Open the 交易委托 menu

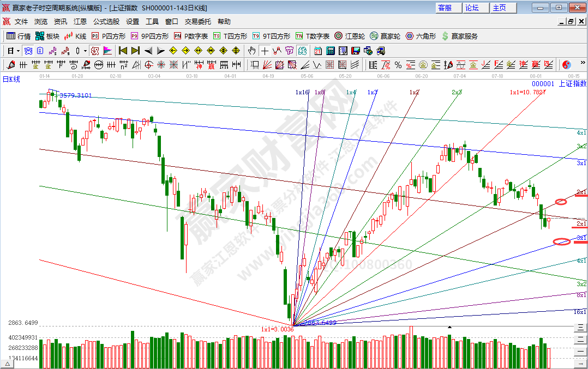click(197, 22)
